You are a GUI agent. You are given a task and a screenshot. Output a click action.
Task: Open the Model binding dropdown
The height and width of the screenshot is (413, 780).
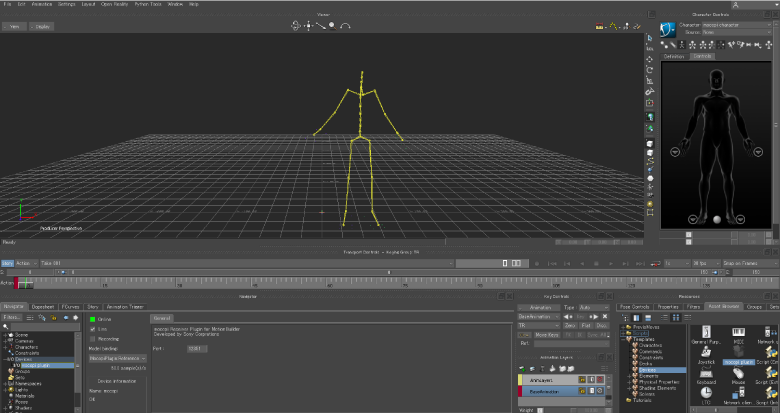pos(117,357)
